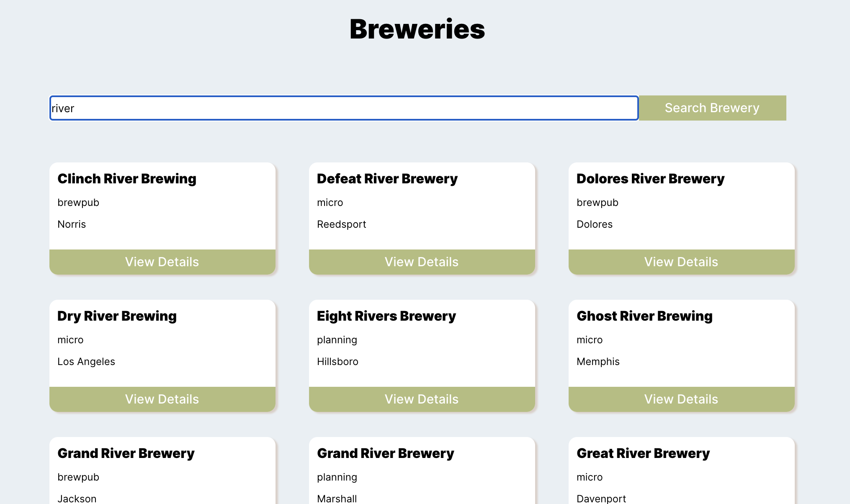Click the city name Hillsboro
The width and height of the screenshot is (850, 504).
coord(337,362)
